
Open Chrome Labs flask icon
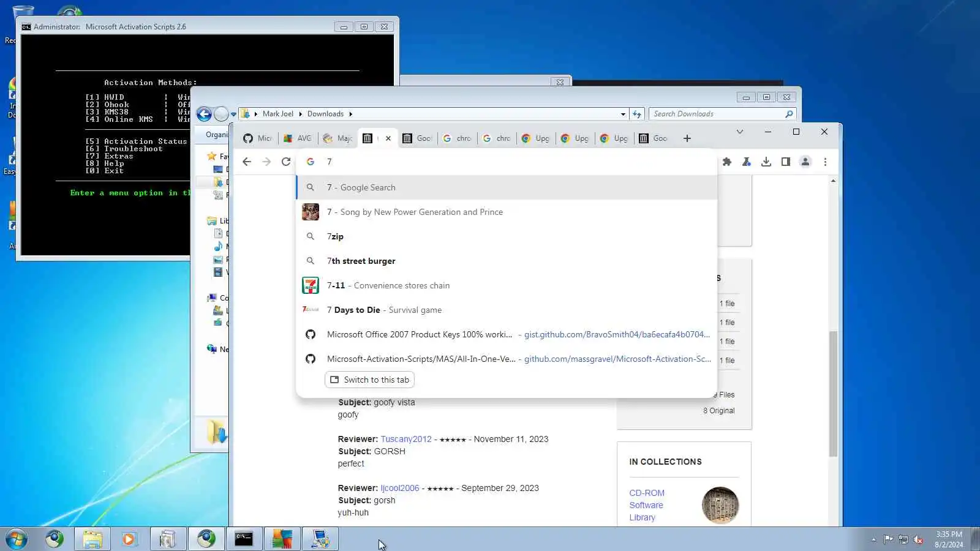[747, 162]
